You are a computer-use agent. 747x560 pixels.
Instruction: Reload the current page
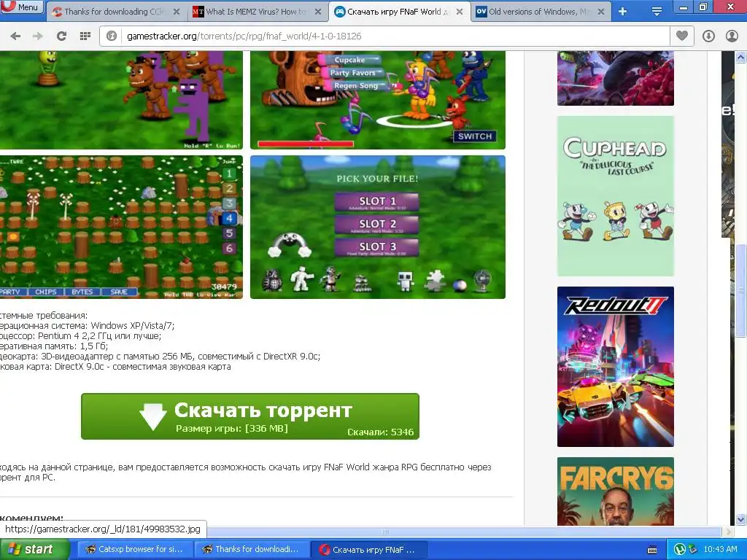pyautogui.click(x=61, y=36)
